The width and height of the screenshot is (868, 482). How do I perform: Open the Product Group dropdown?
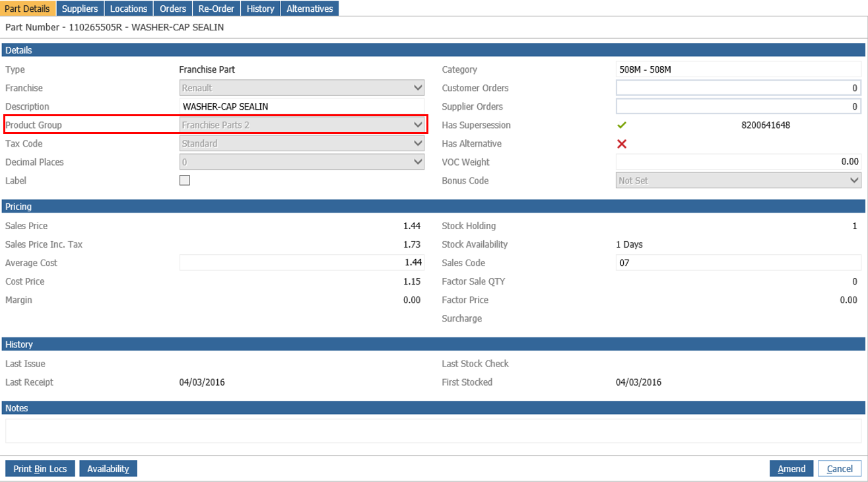tap(302, 125)
